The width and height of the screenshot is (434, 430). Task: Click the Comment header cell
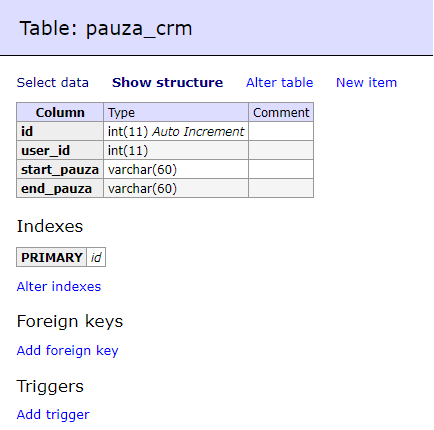point(281,112)
